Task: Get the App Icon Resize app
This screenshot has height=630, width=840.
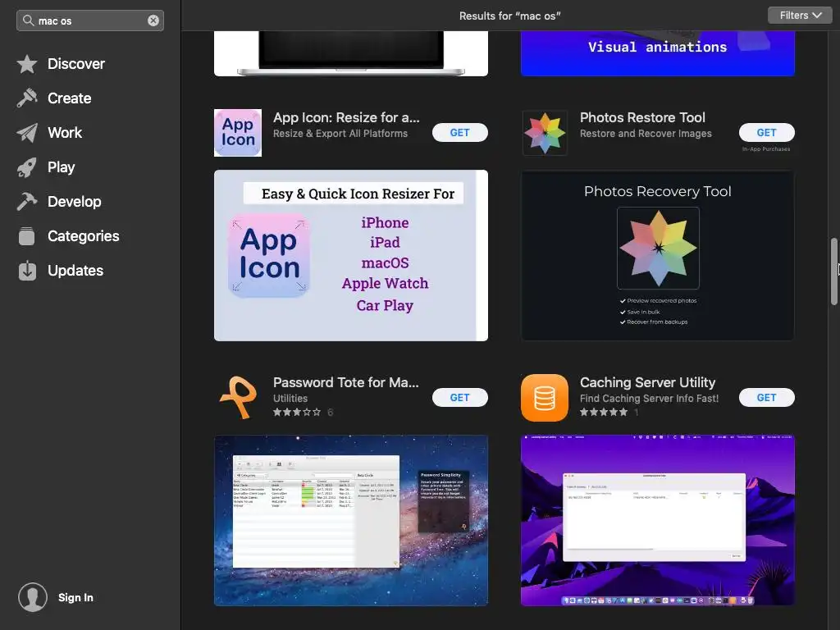Action: pyautogui.click(x=460, y=133)
